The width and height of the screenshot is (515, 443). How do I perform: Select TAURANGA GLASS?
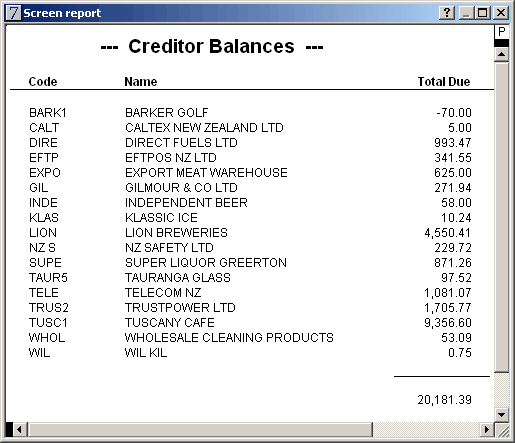[x=178, y=278]
